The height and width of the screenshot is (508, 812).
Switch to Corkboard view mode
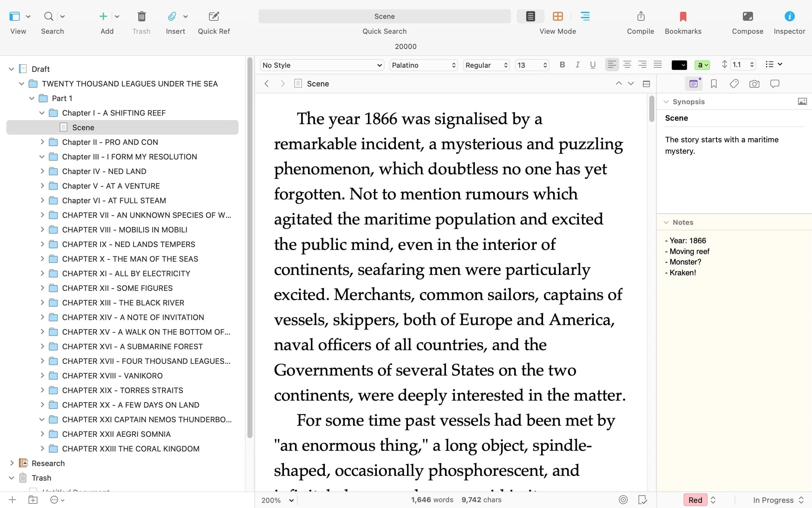[x=557, y=16]
